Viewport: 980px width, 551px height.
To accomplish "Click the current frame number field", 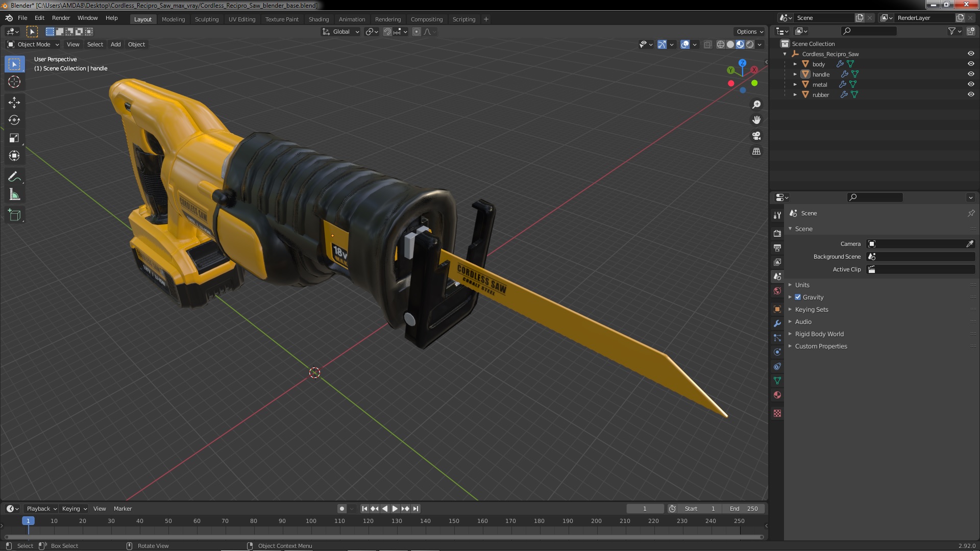I will point(645,509).
